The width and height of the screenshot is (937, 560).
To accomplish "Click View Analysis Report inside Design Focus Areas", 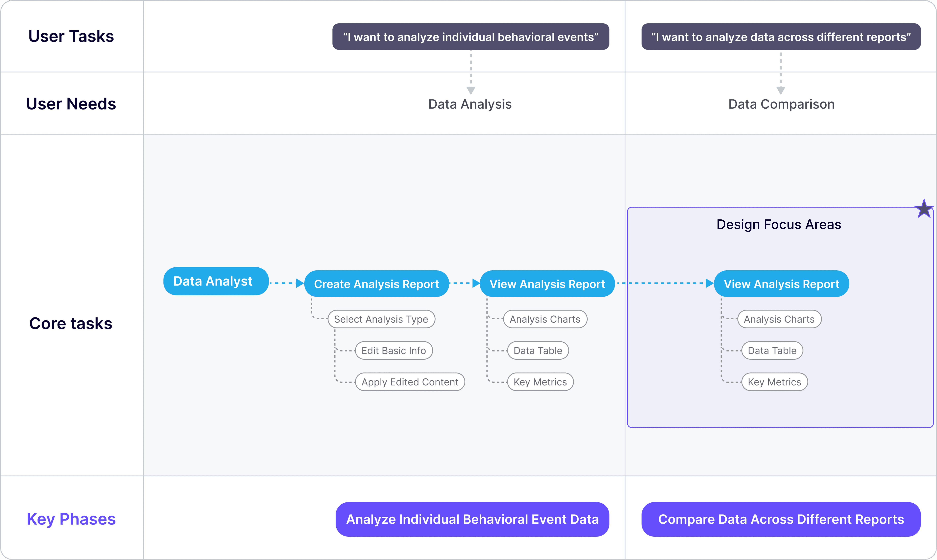I will point(781,284).
